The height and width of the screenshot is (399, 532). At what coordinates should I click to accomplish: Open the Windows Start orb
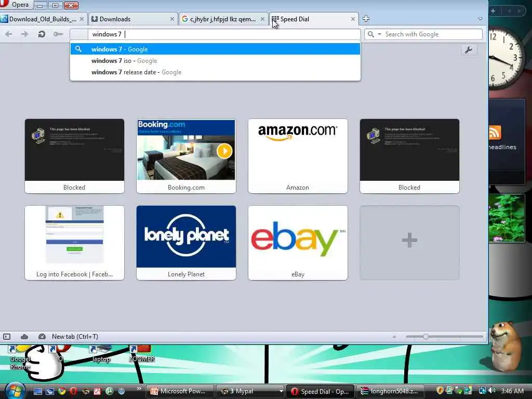[x=14, y=391]
